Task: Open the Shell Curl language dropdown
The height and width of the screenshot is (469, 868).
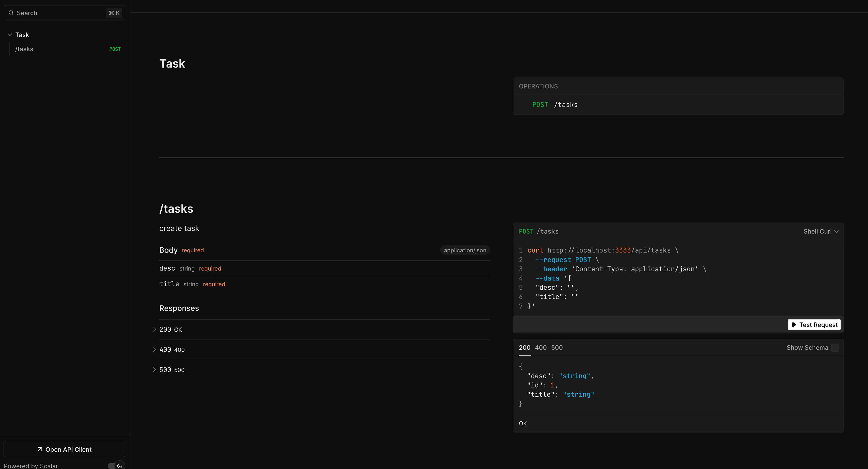Action: pos(821,231)
